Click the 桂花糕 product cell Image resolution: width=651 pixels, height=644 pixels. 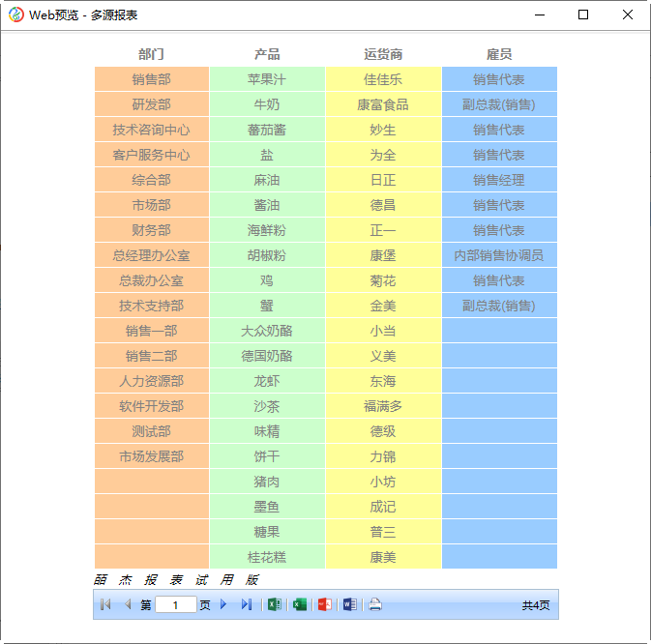pyautogui.click(x=267, y=557)
